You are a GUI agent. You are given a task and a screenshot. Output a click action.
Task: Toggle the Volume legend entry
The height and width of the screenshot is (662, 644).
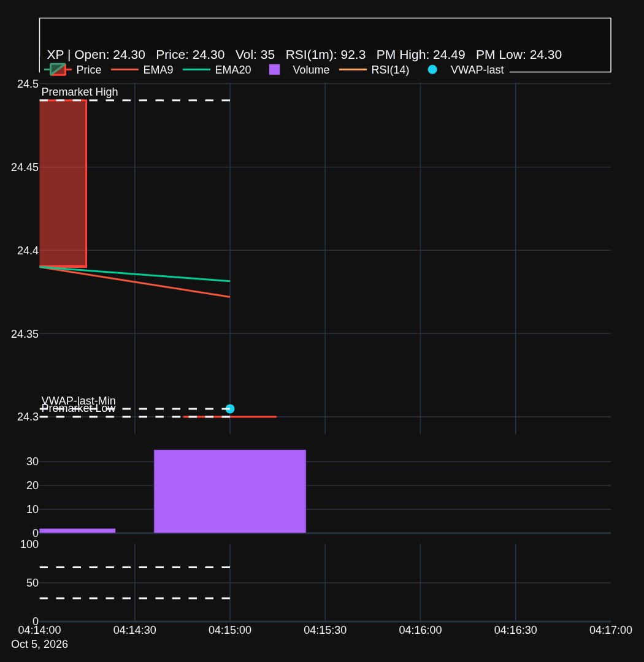[299, 70]
